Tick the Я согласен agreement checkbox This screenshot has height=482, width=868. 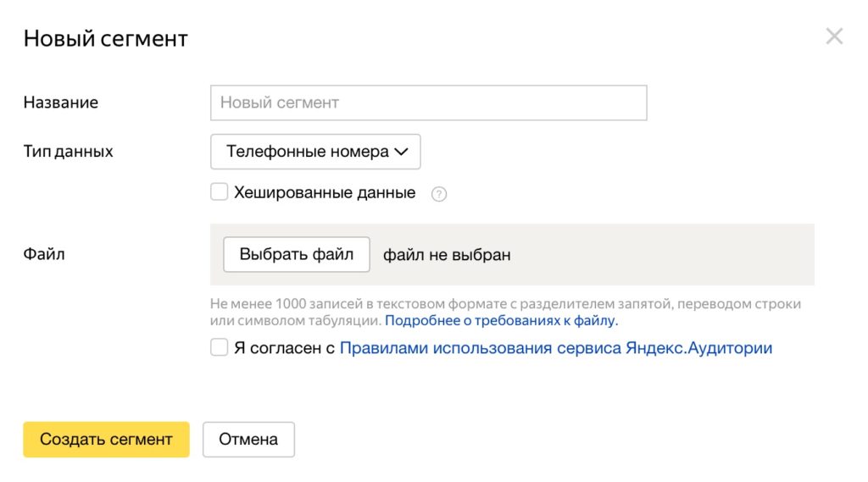220,347
